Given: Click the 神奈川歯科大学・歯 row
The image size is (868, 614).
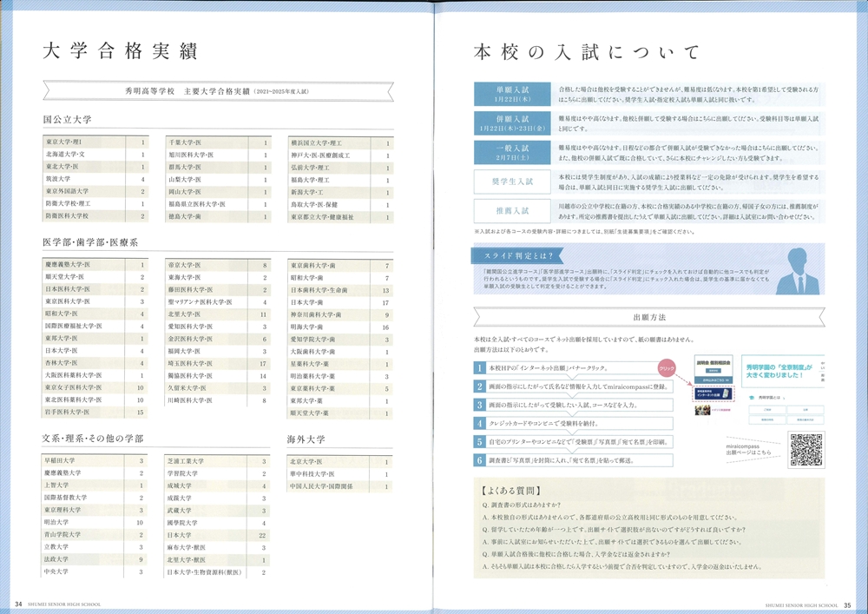Looking at the screenshot, I should [x=340, y=314].
